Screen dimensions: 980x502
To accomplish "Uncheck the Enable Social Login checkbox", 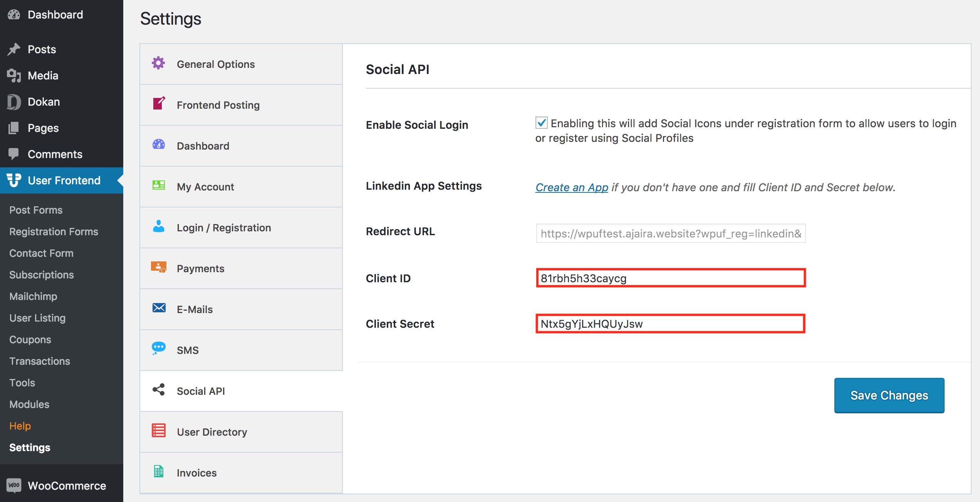I will coord(542,123).
